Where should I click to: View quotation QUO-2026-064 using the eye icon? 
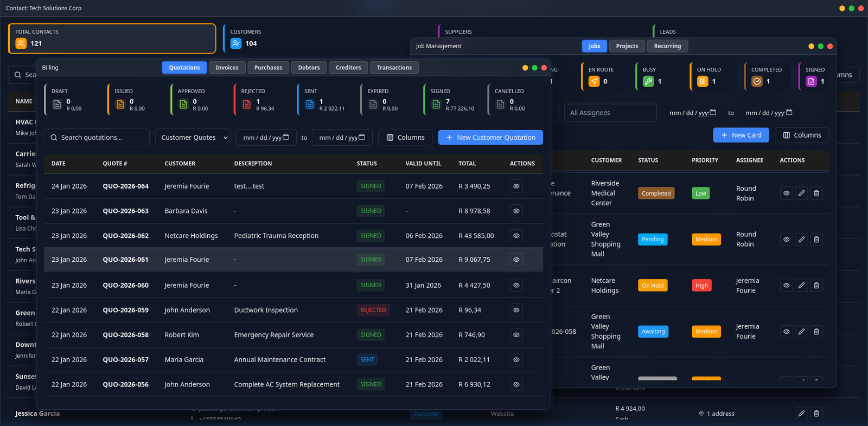[x=516, y=186]
